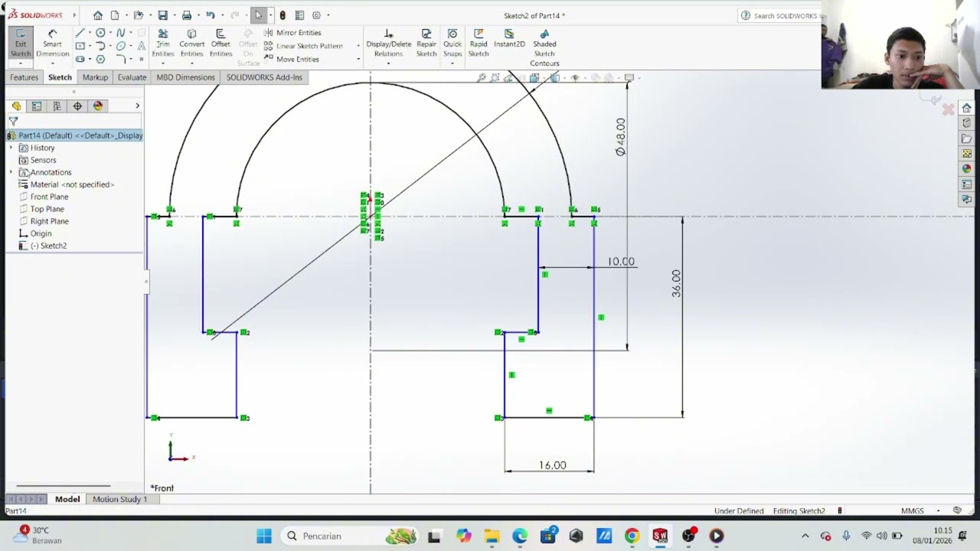
Task: Open the MBD Dimensions tab
Action: (185, 77)
